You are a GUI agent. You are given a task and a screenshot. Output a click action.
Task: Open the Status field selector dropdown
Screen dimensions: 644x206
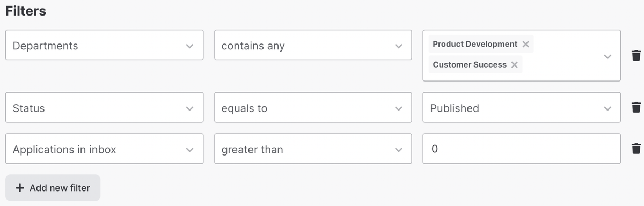tap(104, 107)
